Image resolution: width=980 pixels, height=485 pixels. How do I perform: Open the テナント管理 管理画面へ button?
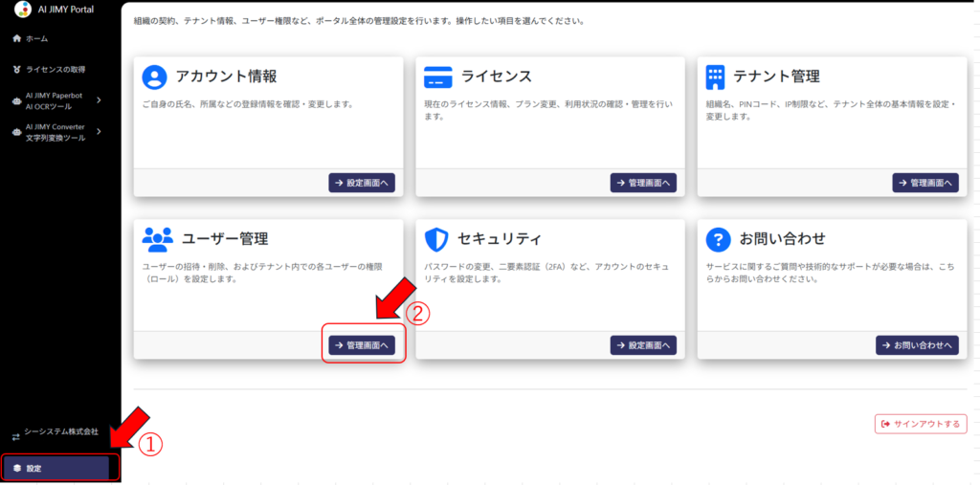(x=924, y=183)
